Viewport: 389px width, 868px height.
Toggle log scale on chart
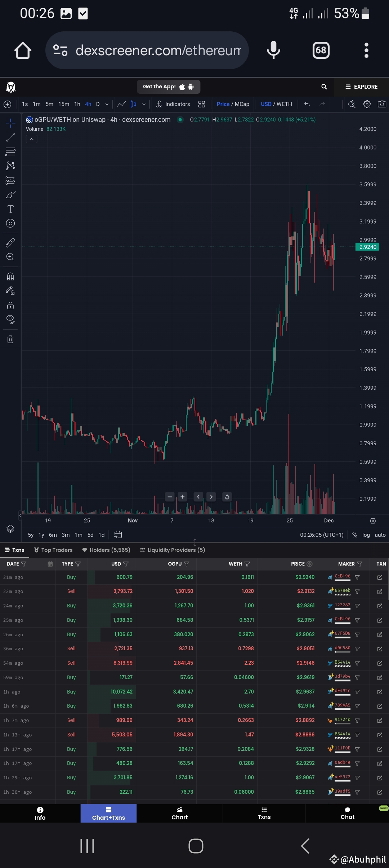[x=366, y=535]
